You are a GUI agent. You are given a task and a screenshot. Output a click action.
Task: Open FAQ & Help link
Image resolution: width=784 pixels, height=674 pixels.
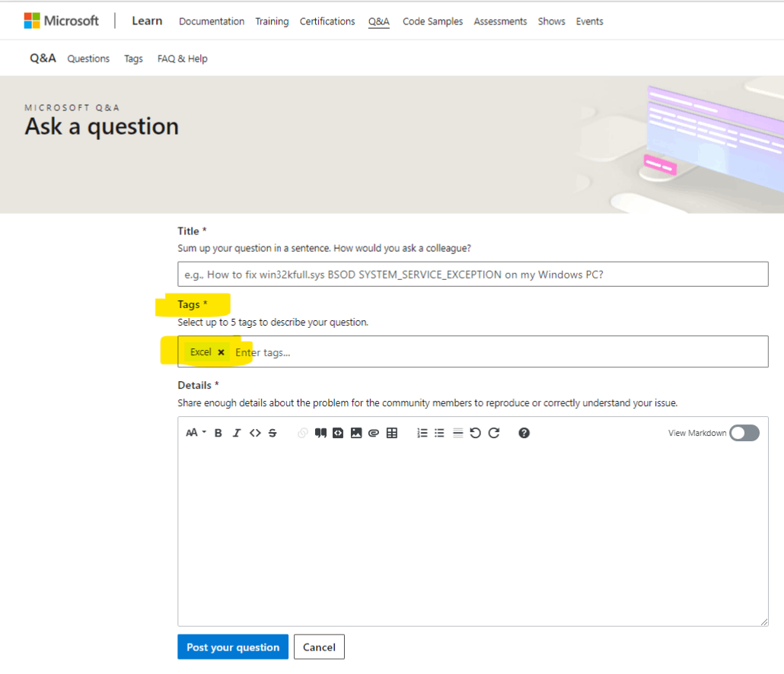pos(183,59)
